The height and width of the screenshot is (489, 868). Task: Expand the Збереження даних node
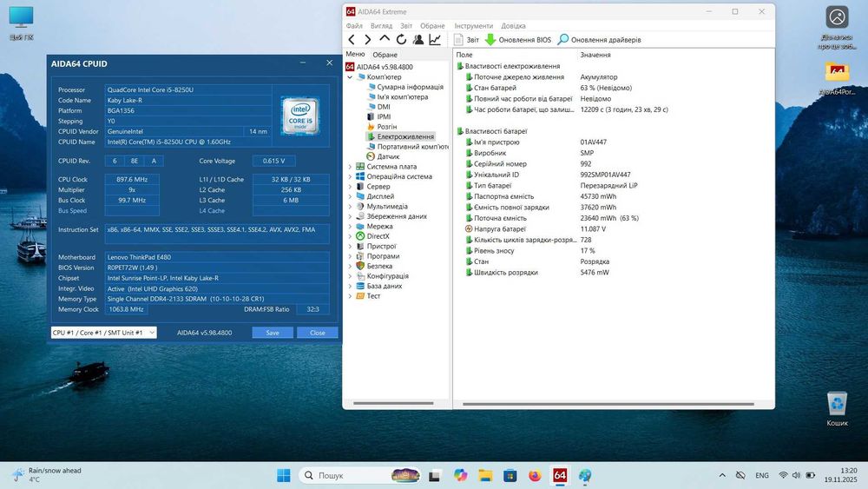point(350,216)
